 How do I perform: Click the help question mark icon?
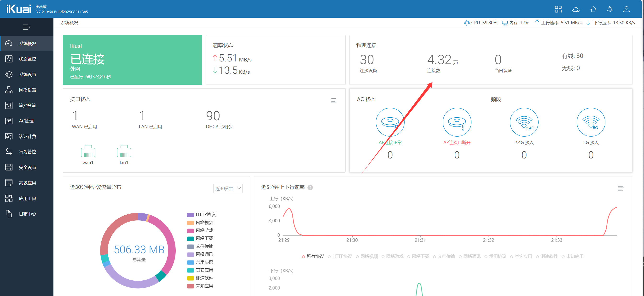310,187
